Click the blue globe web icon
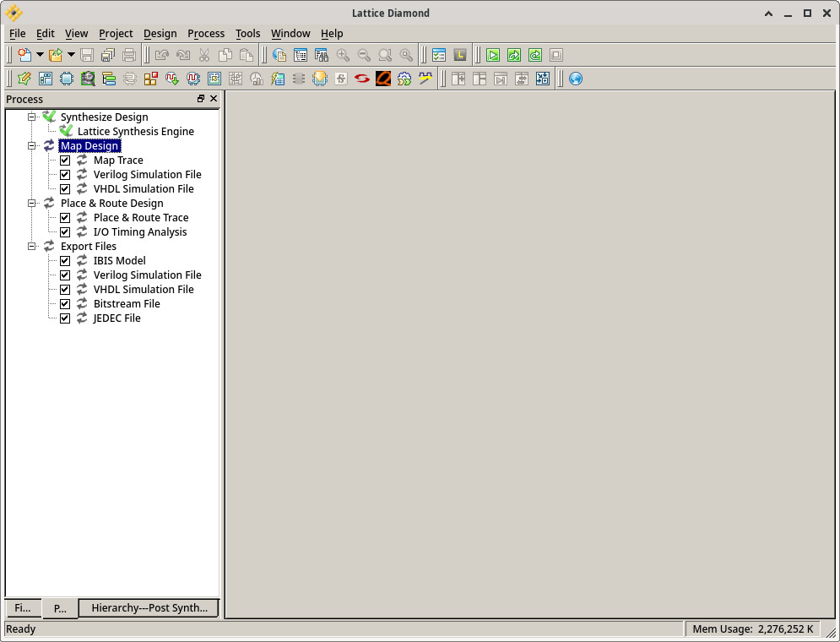 tap(576, 79)
